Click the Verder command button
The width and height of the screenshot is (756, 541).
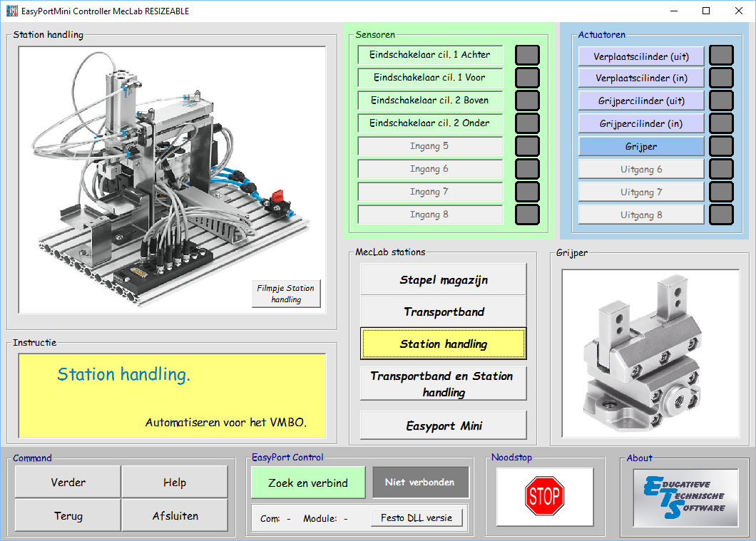click(x=68, y=482)
